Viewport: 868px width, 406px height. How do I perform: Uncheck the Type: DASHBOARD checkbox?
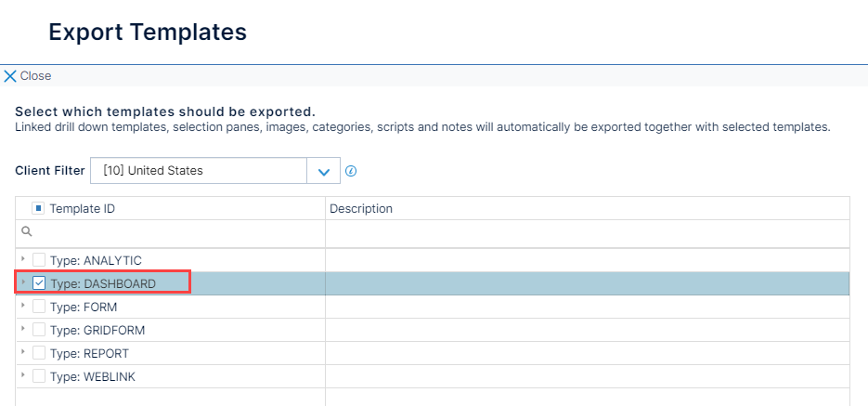[39, 283]
